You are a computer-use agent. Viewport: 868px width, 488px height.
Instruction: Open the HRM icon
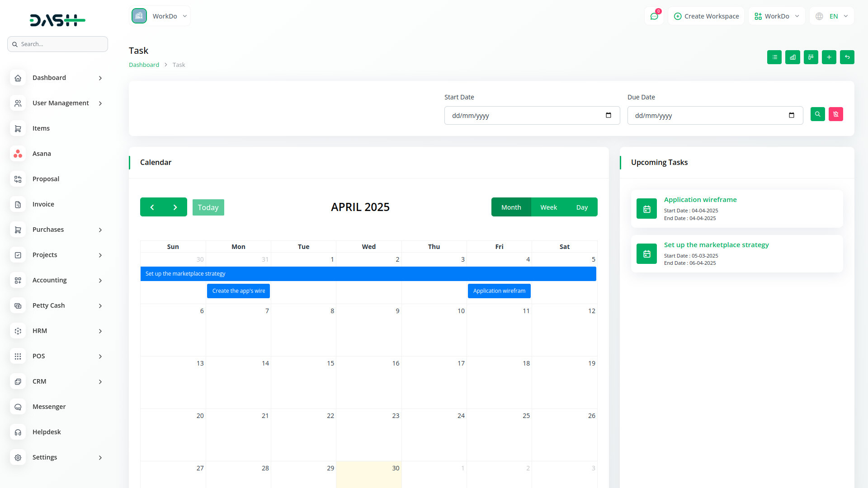(x=18, y=331)
